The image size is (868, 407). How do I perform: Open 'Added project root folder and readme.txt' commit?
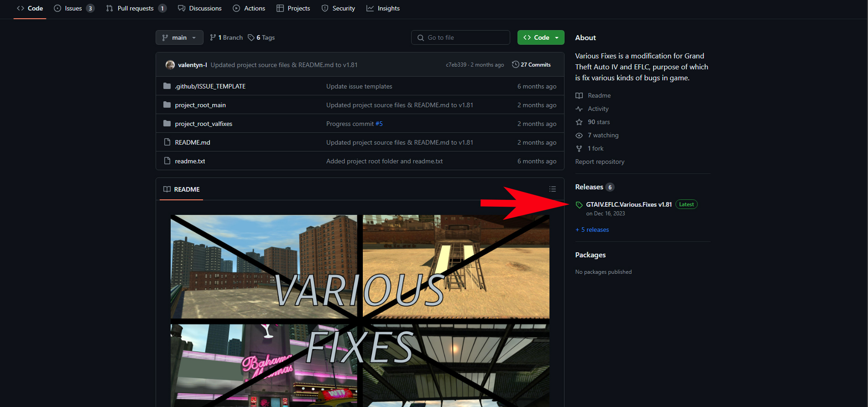tap(384, 161)
